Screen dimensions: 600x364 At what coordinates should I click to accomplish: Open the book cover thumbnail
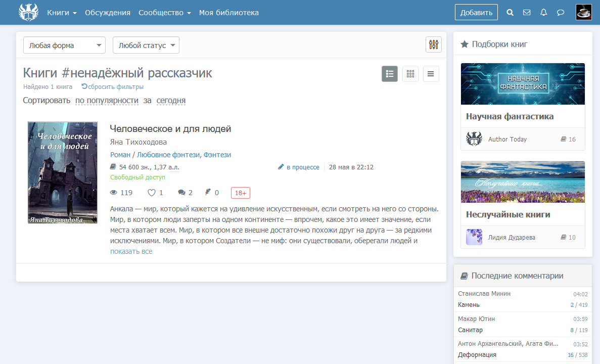point(63,172)
